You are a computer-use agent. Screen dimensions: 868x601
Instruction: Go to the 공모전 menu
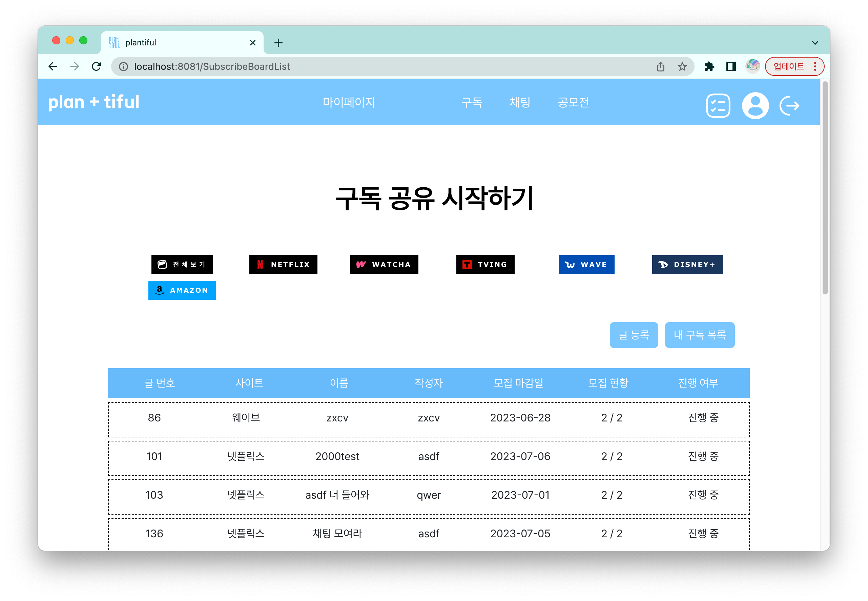click(573, 102)
